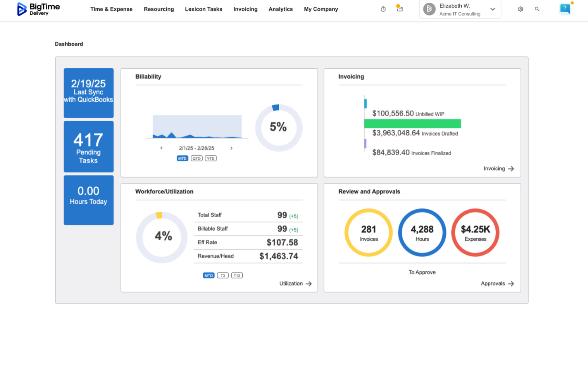The image size is (588, 392).
Task: Click the search magnifier icon
Action: (537, 9)
